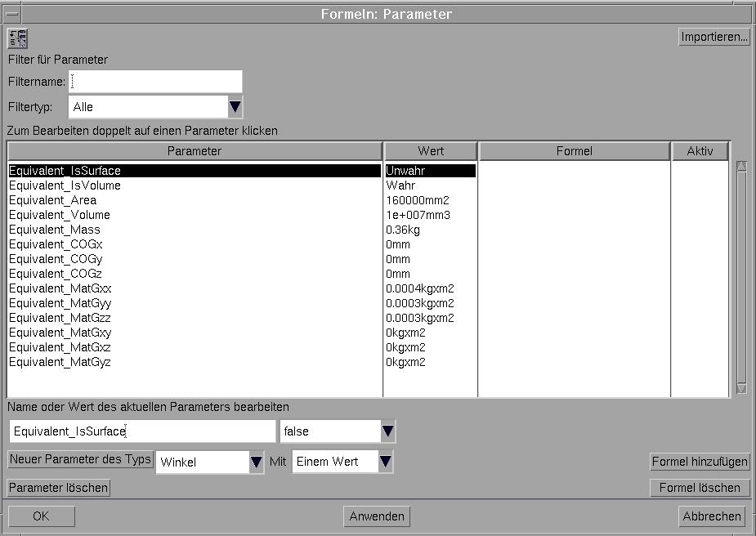Click the Einem Wert combo box
Screen dimensions: 756x536
(x=336, y=462)
